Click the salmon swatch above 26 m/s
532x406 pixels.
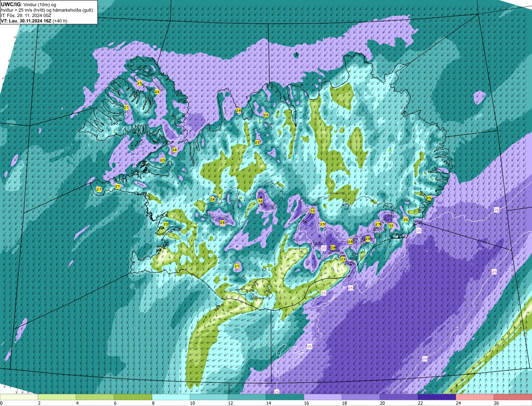click(513, 397)
